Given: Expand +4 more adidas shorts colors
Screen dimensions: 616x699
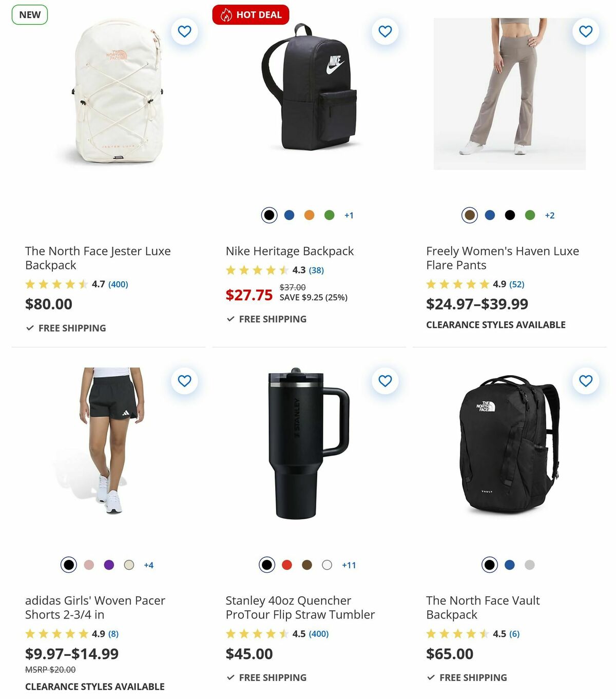Looking at the screenshot, I should click(149, 565).
